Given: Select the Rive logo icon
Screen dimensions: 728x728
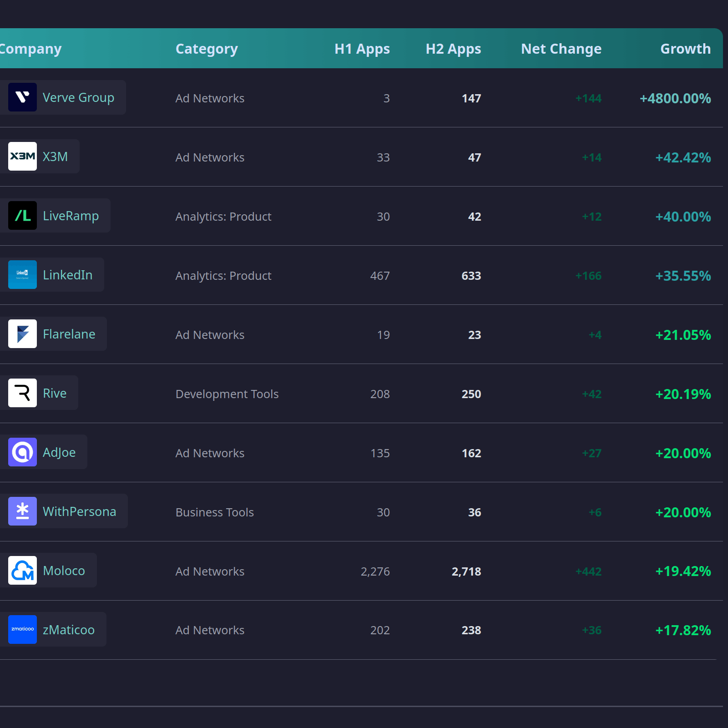Looking at the screenshot, I should pos(22,393).
